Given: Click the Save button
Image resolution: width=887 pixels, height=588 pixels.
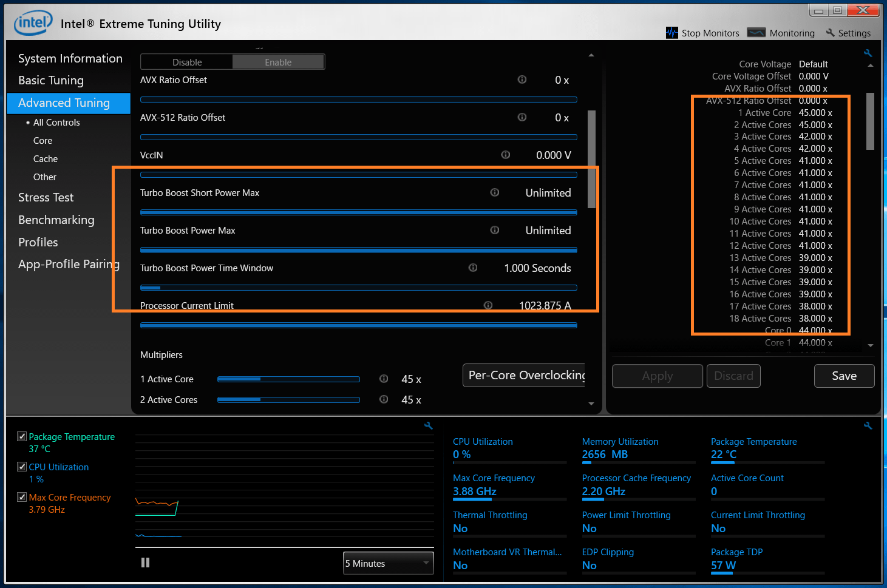Looking at the screenshot, I should point(844,376).
